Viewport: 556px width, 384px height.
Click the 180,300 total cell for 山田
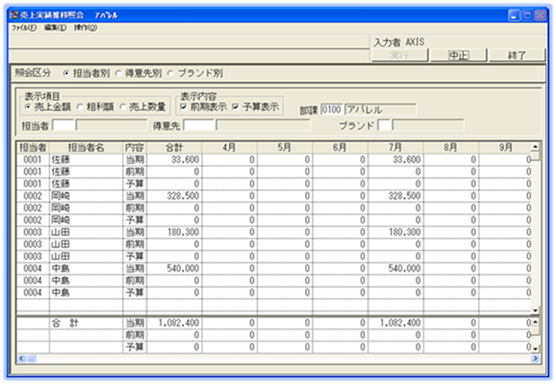(174, 232)
